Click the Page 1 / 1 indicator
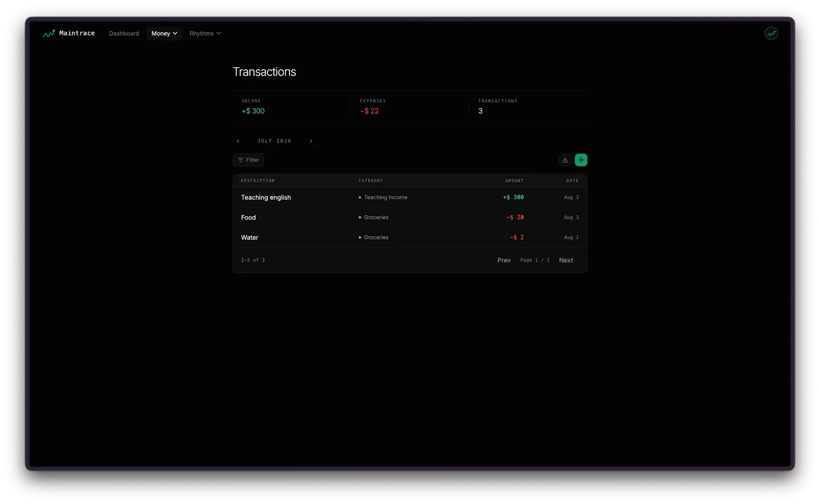The image size is (820, 504). pos(535,260)
